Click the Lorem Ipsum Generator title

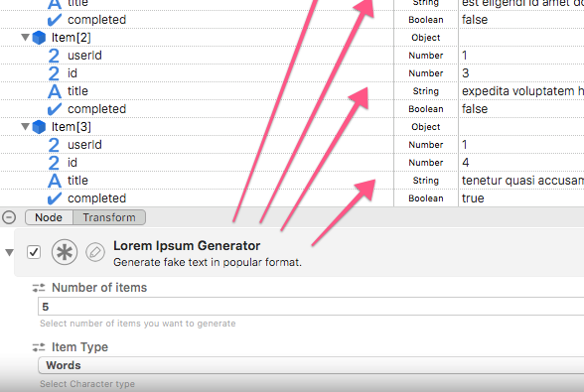point(187,246)
